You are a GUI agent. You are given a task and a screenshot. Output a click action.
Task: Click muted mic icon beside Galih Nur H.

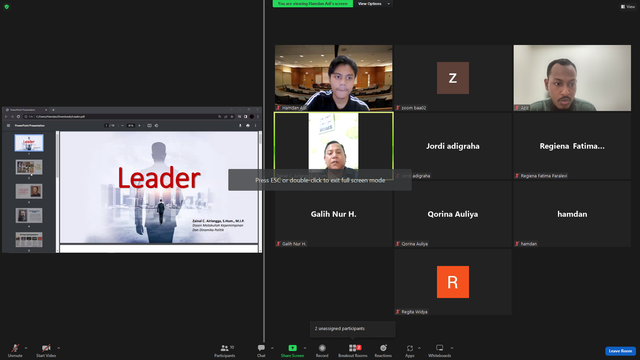coord(278,244)
